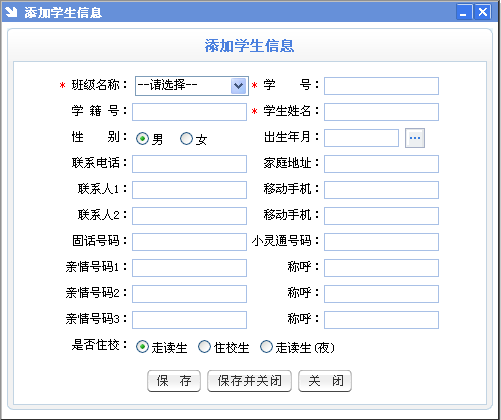Click the 学籍号 text box

pyautogui.click(x=189, y=112)
